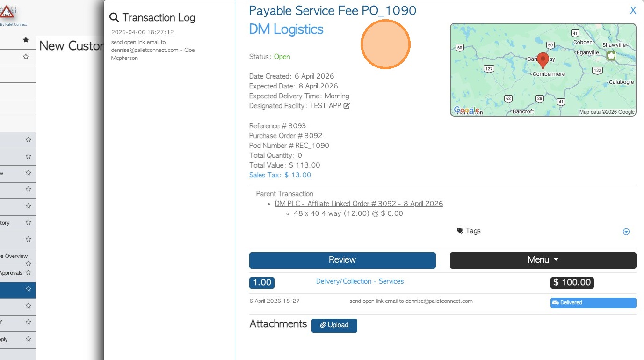Toggle the star on highlighted sidebar row
Viewport: 644px width, 360px height.
pos(29,289)
